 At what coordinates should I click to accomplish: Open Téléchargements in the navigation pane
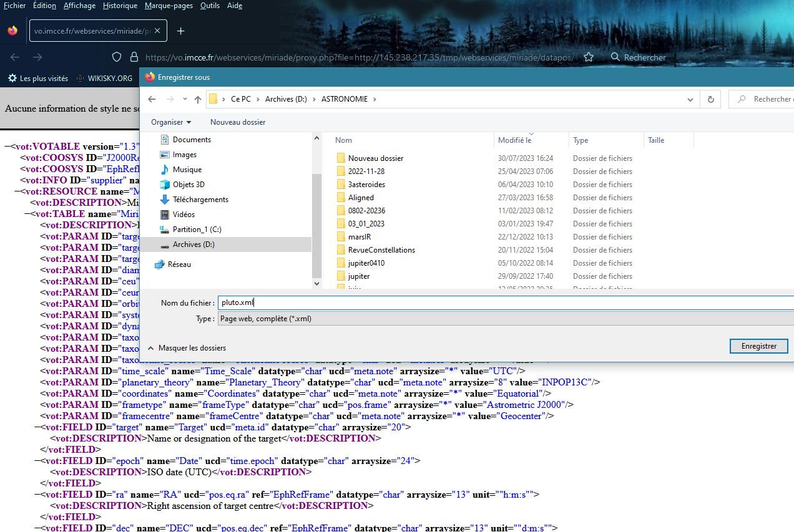tap(200, 200)
